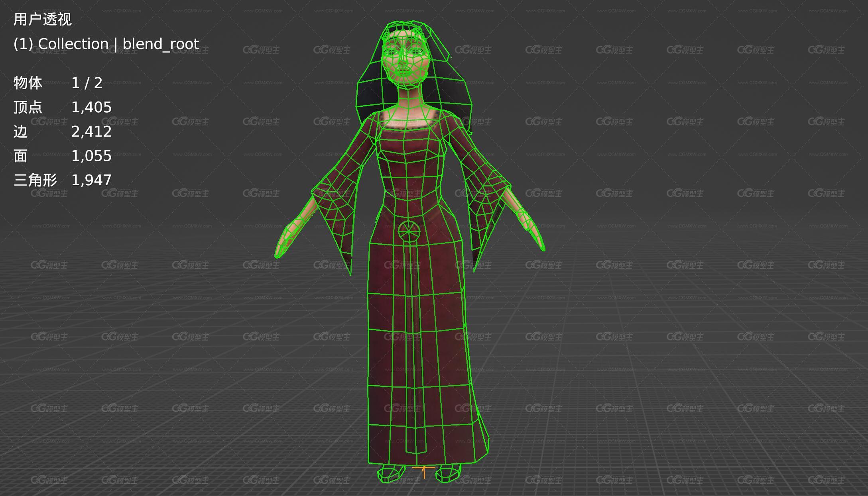Click the '三角形' statistics label

[35, 180]
